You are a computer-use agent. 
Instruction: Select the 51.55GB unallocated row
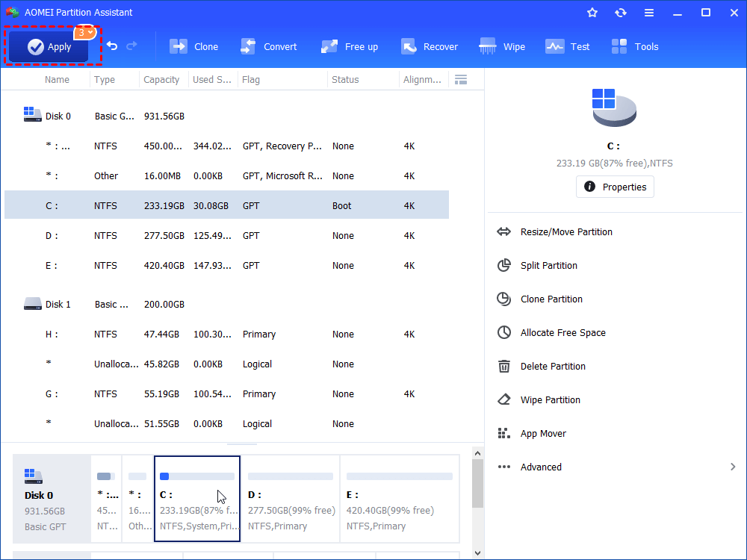click(227, 424)
